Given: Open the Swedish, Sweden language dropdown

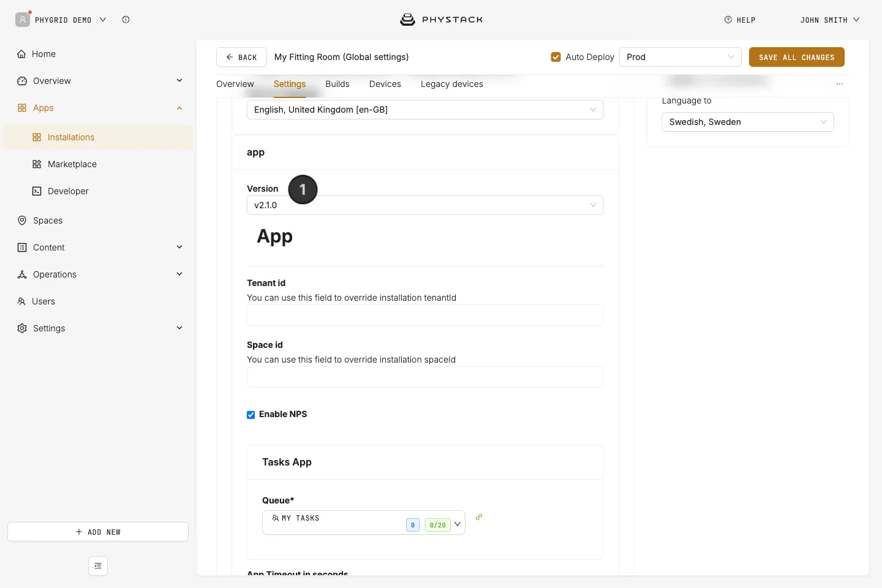Looking at the screenshot, I should tap(748, 122).
